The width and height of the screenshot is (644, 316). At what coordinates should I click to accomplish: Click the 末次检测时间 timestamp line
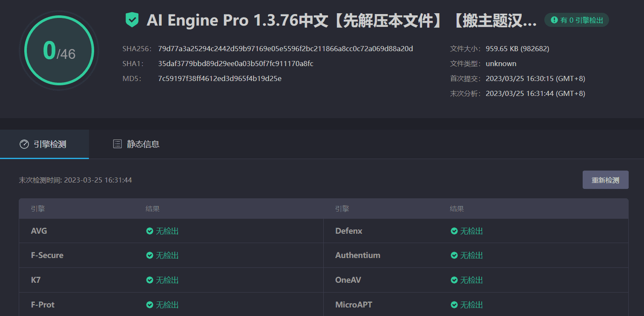(75, 180)
